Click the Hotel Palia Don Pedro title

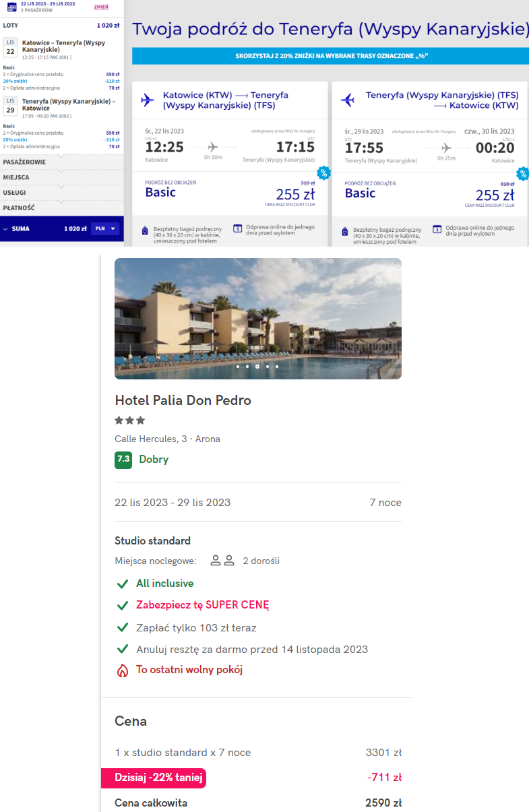[x=183, y=400]
